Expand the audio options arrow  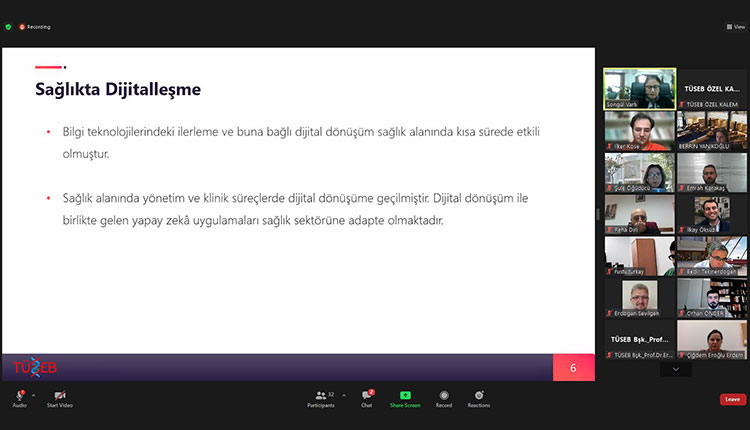tap(33, 395)
